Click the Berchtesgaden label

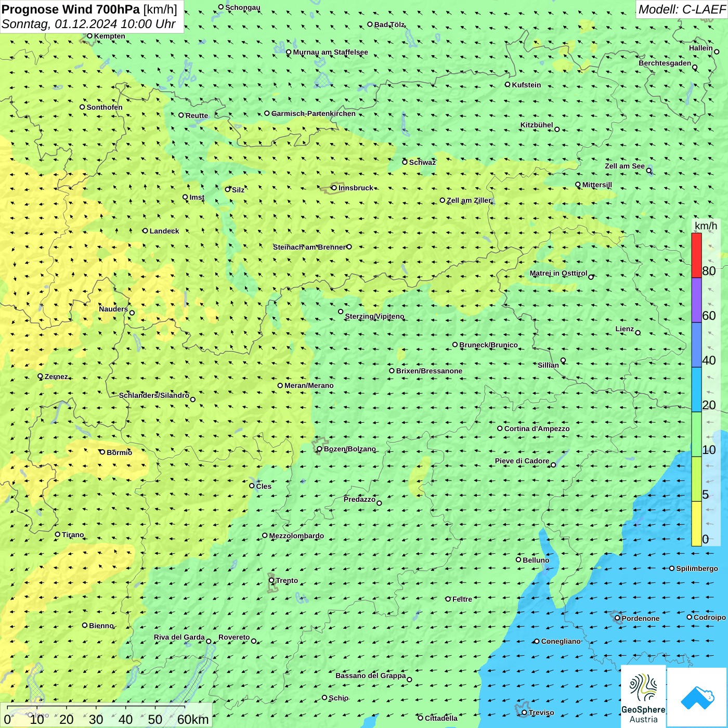point(665,63)
